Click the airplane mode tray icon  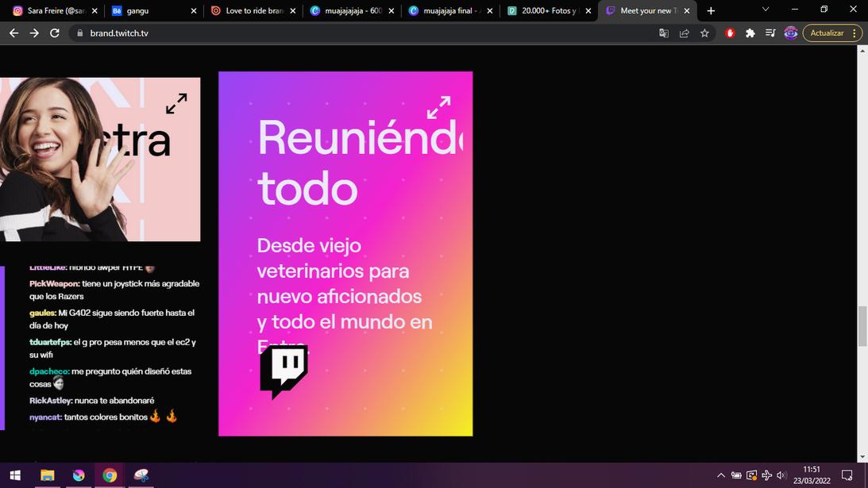[766, 475]
